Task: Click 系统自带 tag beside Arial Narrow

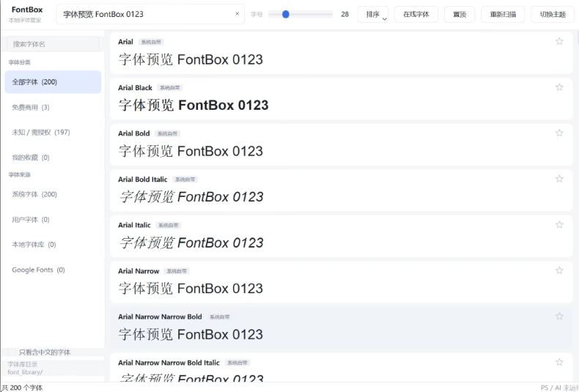Action: pos(177,271)
